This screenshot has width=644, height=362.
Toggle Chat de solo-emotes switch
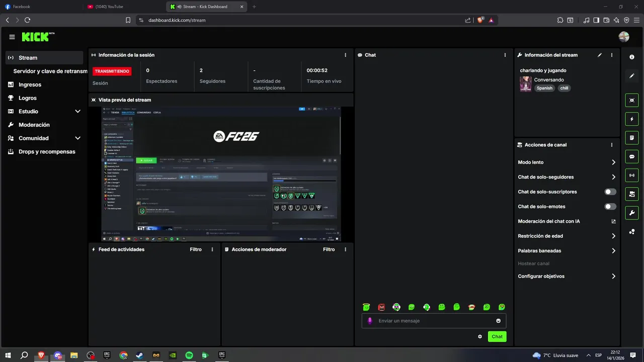610,207
